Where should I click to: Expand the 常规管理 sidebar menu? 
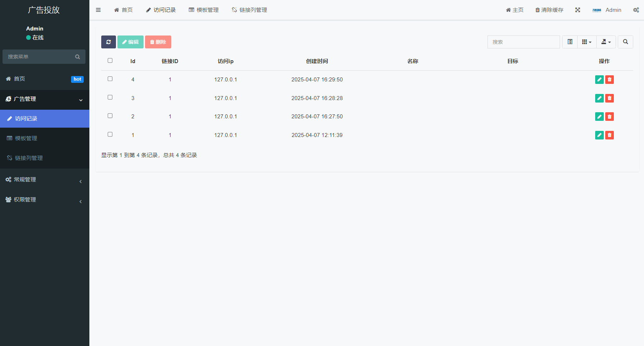[45, 179]
